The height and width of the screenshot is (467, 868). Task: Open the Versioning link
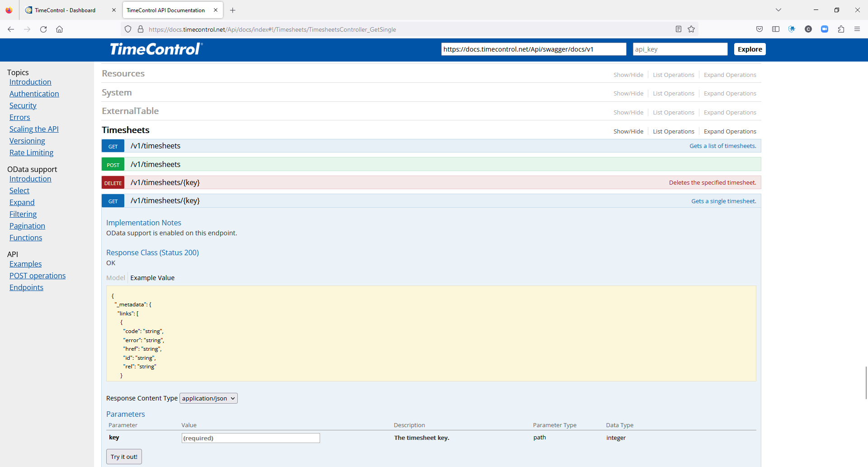[27, 141]
